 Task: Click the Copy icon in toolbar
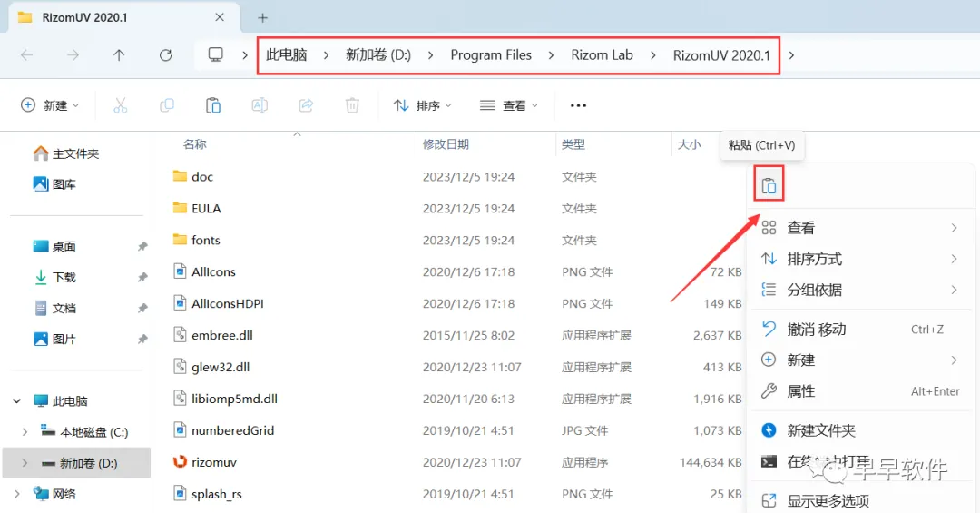pyautogui.click(x=167, y=105)
